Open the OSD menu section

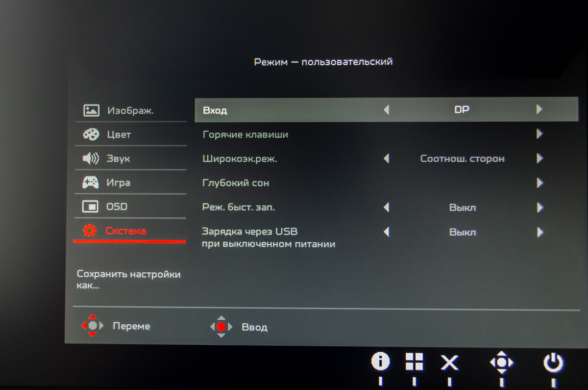click(x=130, y=207)
